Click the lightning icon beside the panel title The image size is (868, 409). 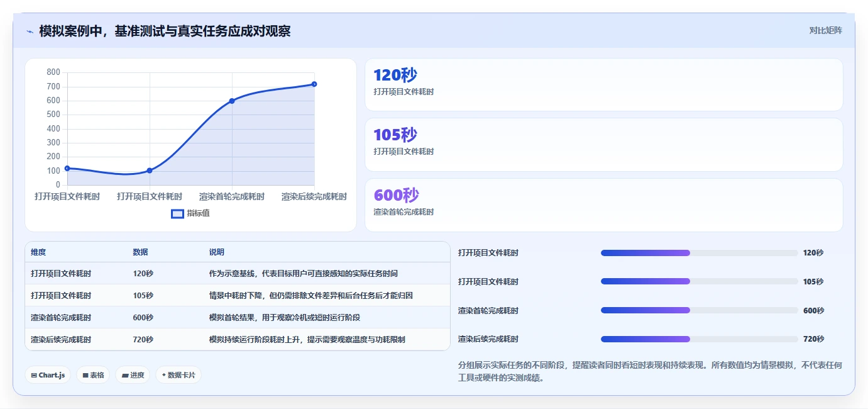pos(30,31)
